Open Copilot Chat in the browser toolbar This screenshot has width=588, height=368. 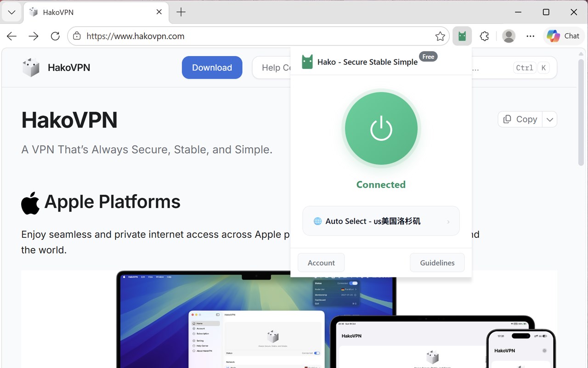tap(563, 36)
